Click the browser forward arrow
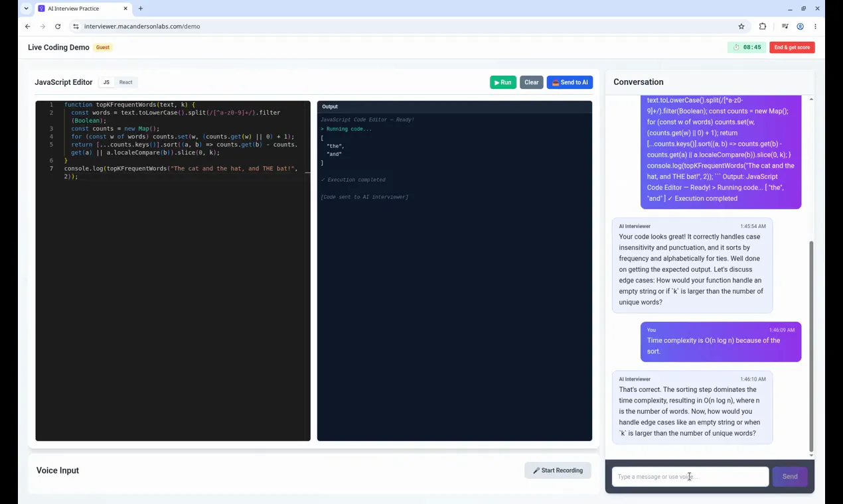Screen dimensions: 843x504 click(x=42, y=27)
